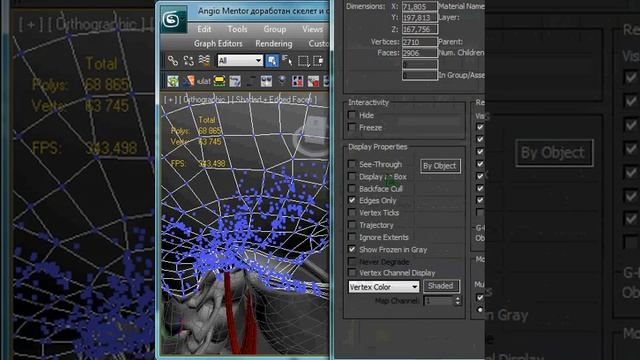Screen dimensions: 640x360
Task: Activate the Unlink Selection tool
Action: tap(189, 61)
